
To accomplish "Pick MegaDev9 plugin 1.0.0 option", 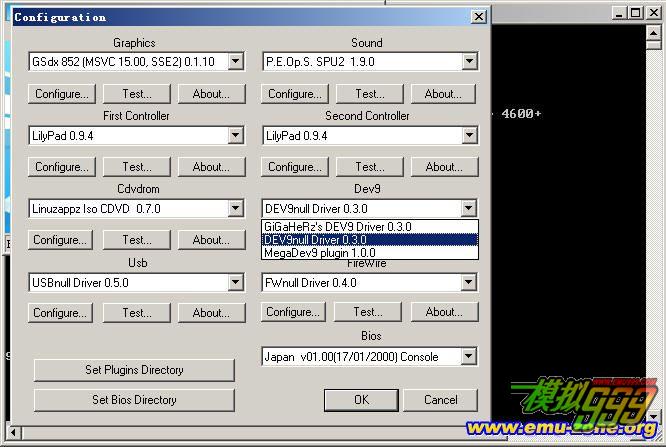I will tap(370, 253).
